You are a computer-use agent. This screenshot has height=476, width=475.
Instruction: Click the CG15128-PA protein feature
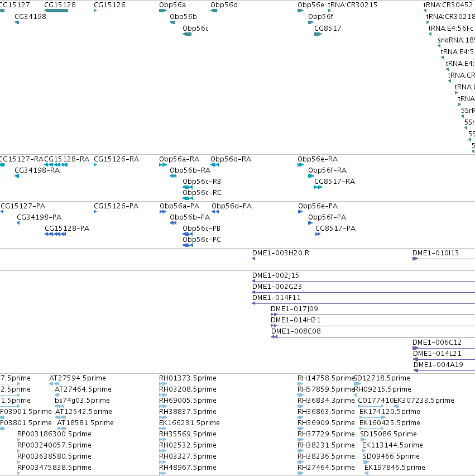[x=55, y=234]
